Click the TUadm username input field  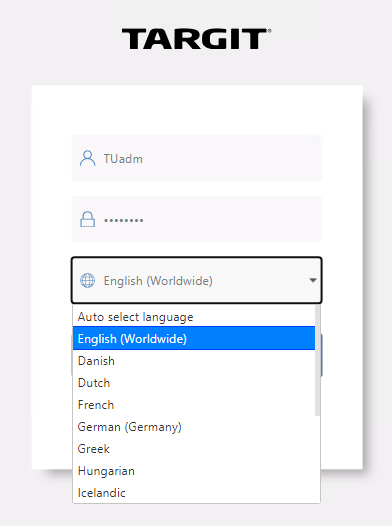click(197, 158)
